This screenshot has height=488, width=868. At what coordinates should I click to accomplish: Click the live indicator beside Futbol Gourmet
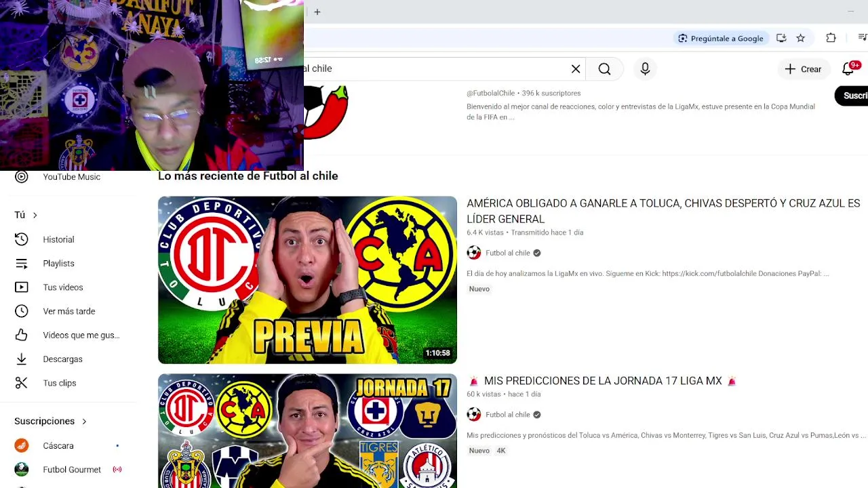pos(117,470)
